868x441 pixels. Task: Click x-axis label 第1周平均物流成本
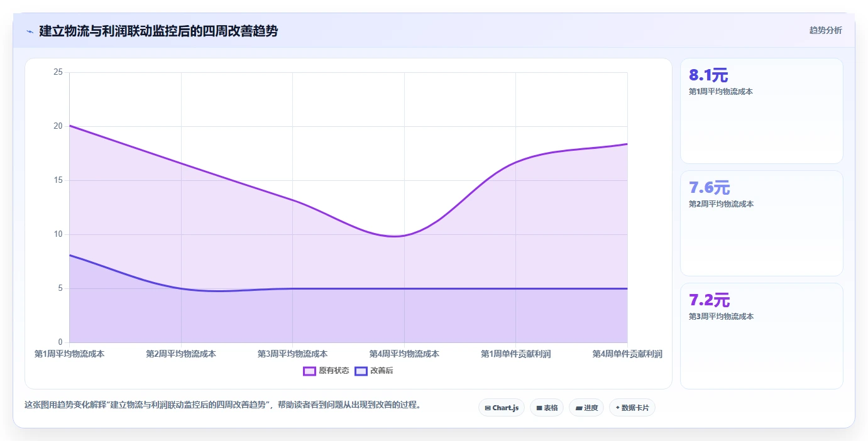(x=69, y=354)
